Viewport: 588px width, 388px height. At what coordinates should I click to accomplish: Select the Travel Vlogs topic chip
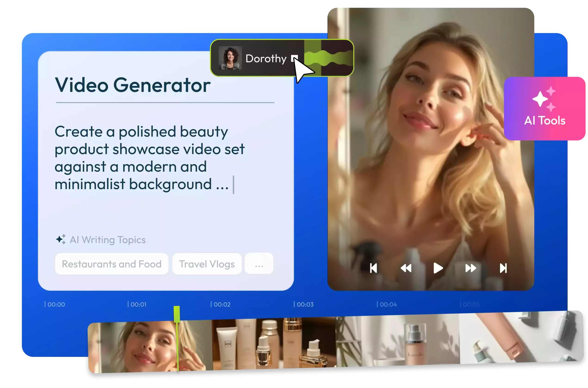pos(207,264)
